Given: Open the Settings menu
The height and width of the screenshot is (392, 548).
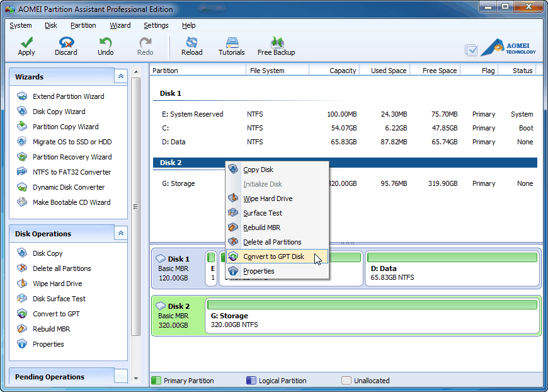Looking at the screenshot, I should tap(156, 26).
